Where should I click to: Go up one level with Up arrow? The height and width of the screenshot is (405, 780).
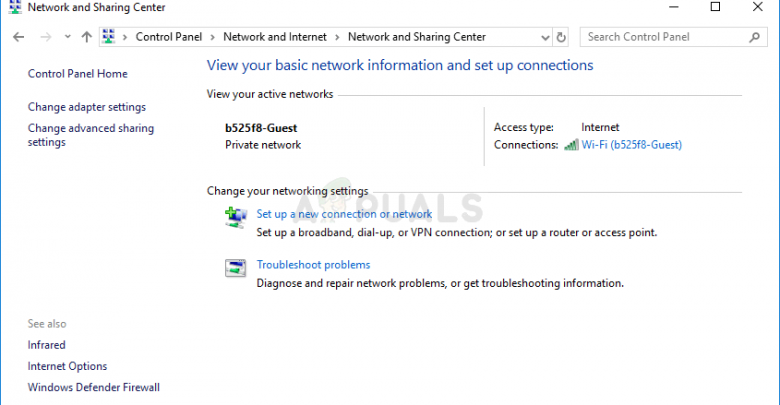87,37
